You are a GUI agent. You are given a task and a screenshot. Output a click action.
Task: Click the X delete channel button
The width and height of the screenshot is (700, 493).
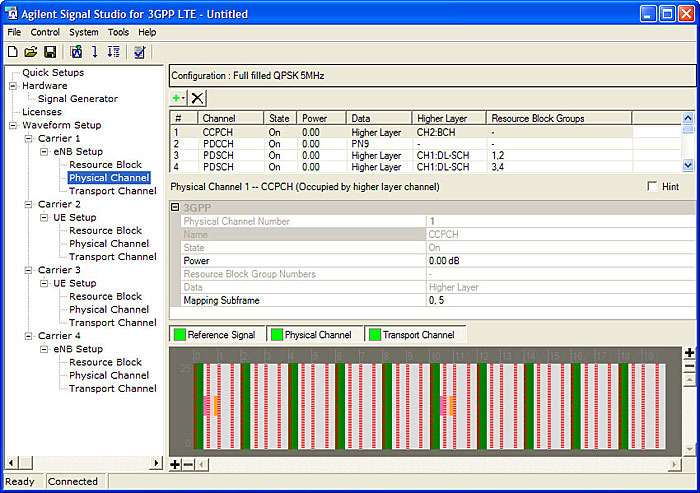click(198, 97)
